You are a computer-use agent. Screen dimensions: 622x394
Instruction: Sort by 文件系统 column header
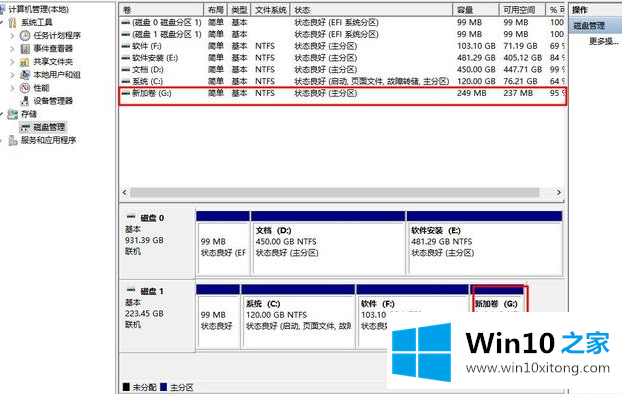(x=271, y=10)
